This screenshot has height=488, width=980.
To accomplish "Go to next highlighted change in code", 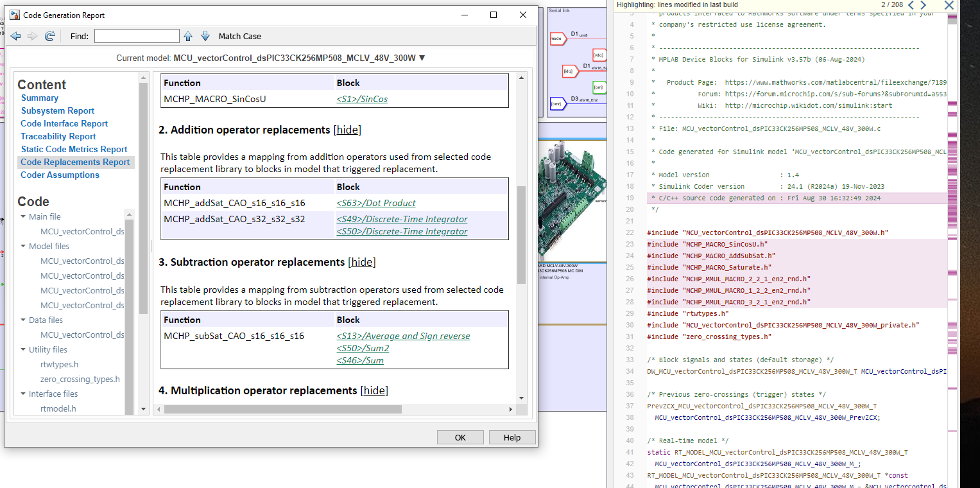I will tap(924, 5).
